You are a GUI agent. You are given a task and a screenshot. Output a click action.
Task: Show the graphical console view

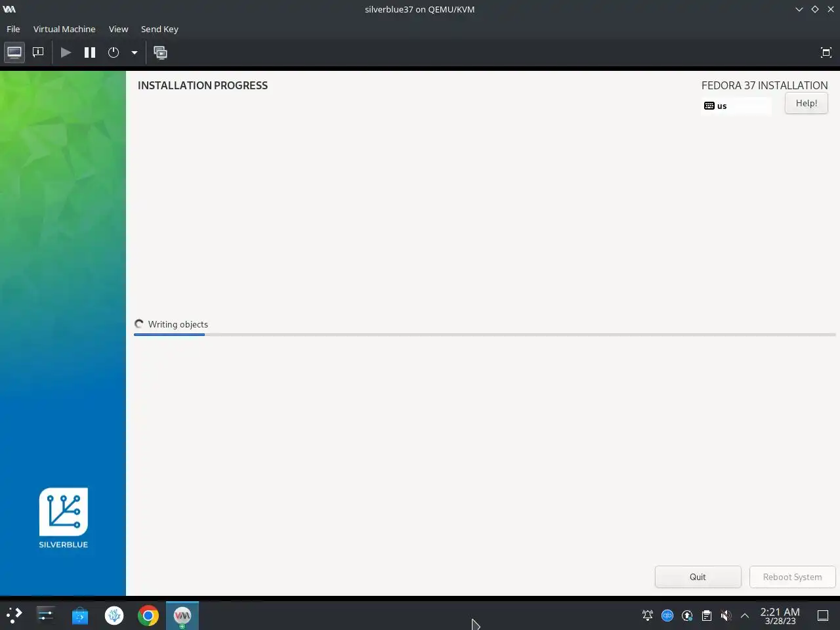(x=14, y=52)
